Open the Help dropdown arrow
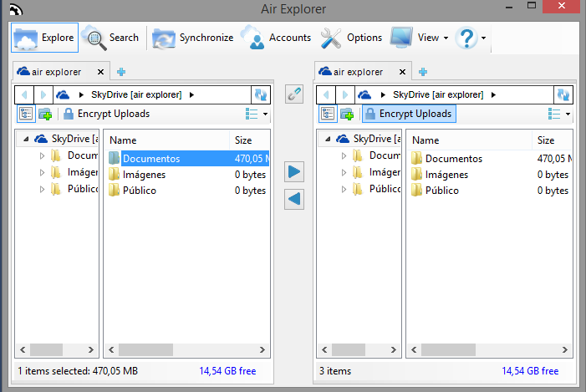 [x=484, y=38]
